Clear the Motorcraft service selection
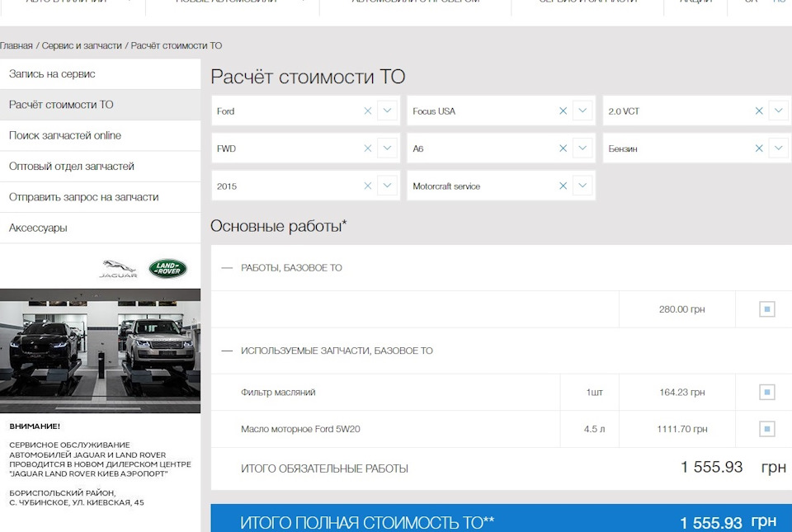This screenshot has height=532, width=792. 563,186
